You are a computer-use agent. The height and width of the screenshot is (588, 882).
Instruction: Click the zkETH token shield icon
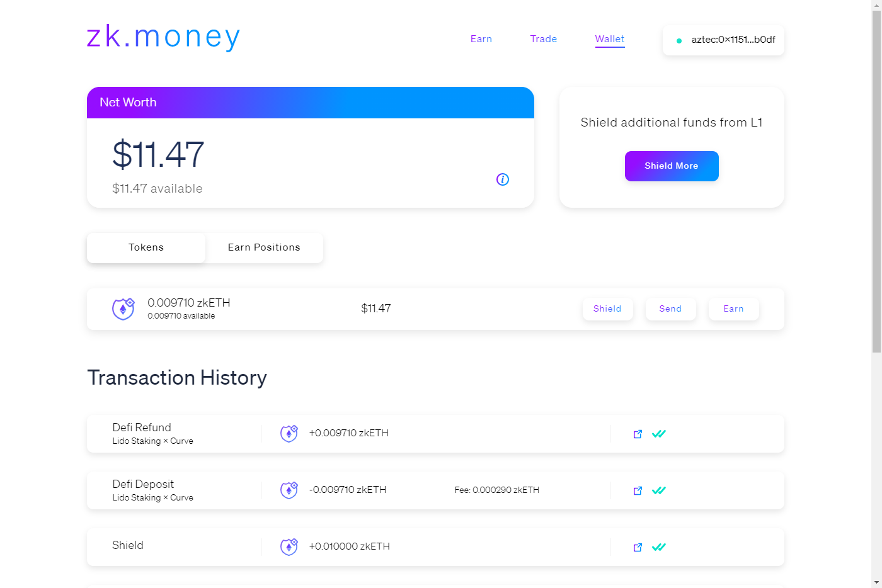(123, 309)
